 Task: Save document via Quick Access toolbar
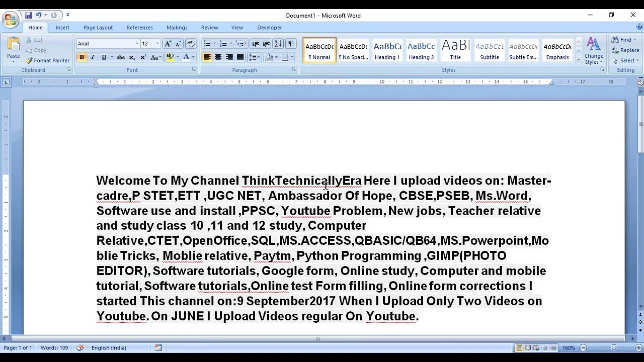click(28, 15)
